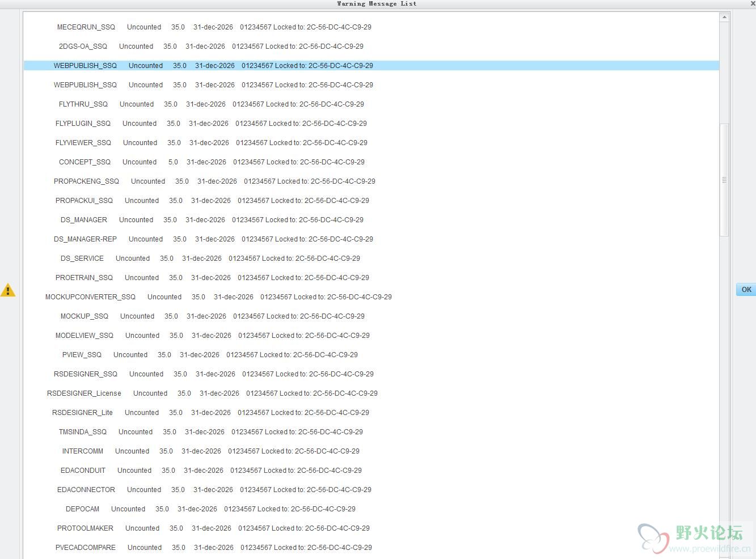Select the 2DGS-OA_SSQ license row
The width and height of the screenshot is (756, 559).
point(371,46)
